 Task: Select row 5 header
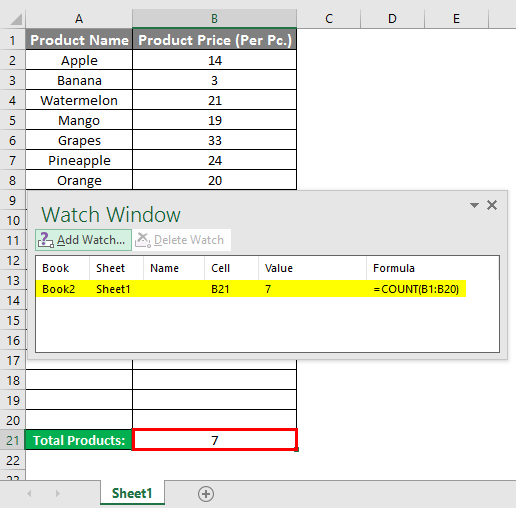coord(13,120)
